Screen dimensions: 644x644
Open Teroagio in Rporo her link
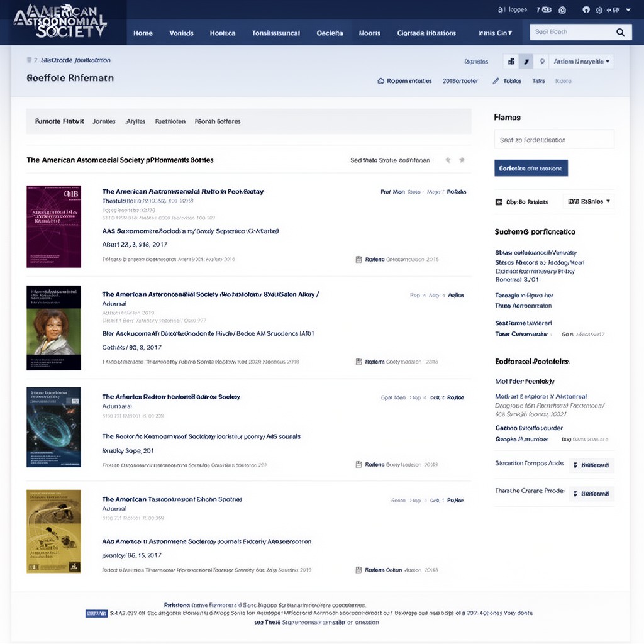(x=524, y=296)
